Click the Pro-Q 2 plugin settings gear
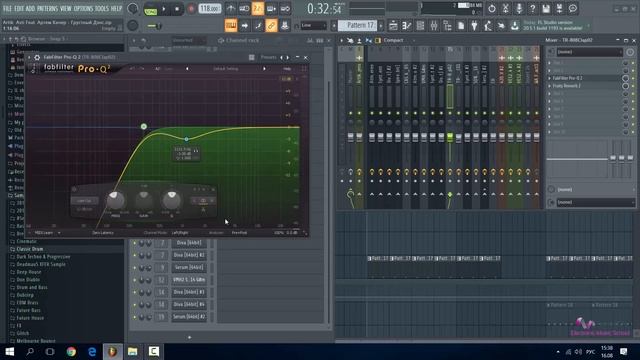 (x=37, y=58)
